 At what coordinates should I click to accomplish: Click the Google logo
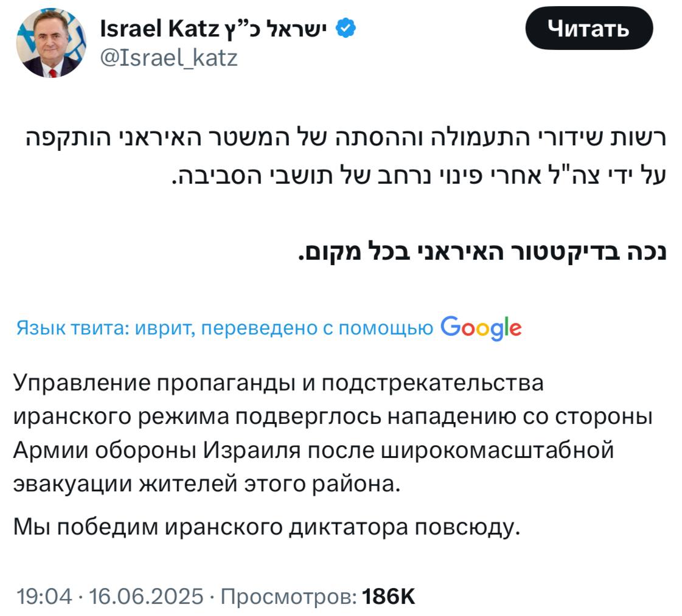coord(481,328)
